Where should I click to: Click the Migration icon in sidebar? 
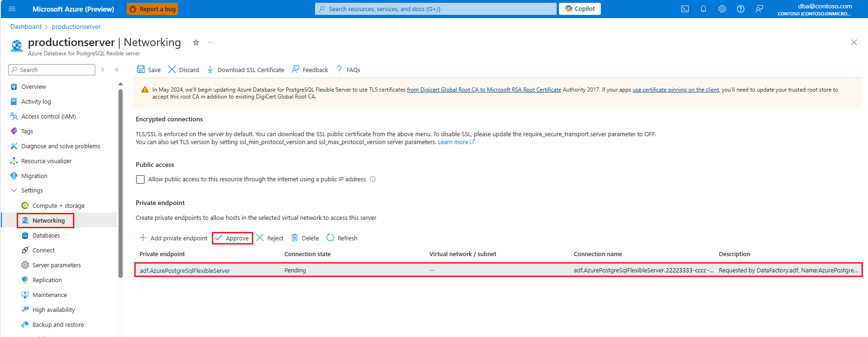[x=14, y=176]
